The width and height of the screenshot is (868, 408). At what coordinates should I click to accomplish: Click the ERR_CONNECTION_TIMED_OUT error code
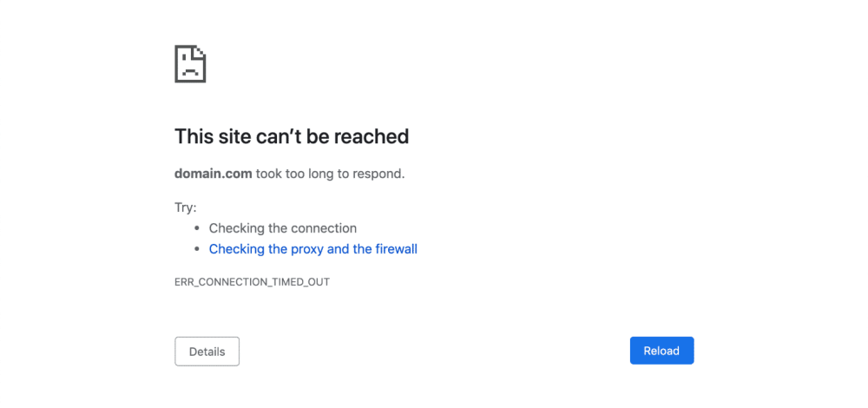coord(252,282)
